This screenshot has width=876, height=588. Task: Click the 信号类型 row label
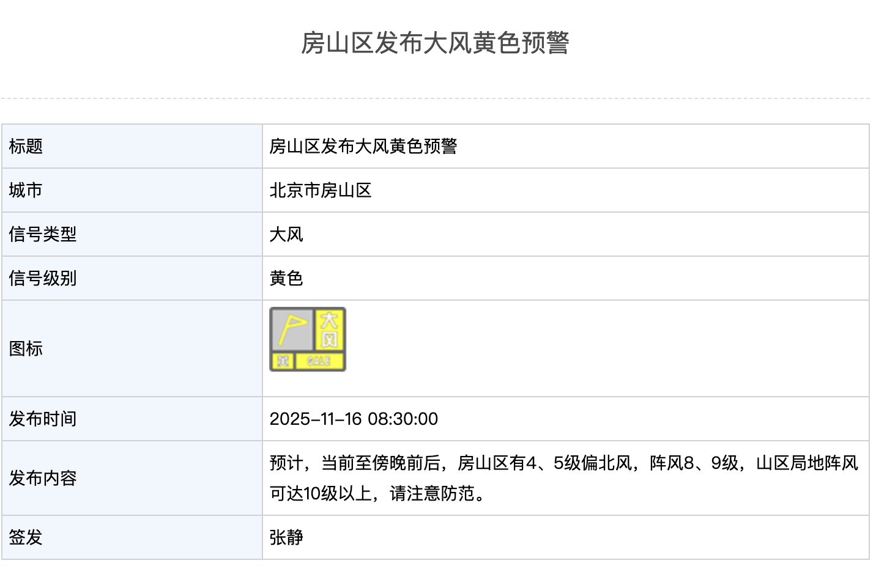[43, 235]
